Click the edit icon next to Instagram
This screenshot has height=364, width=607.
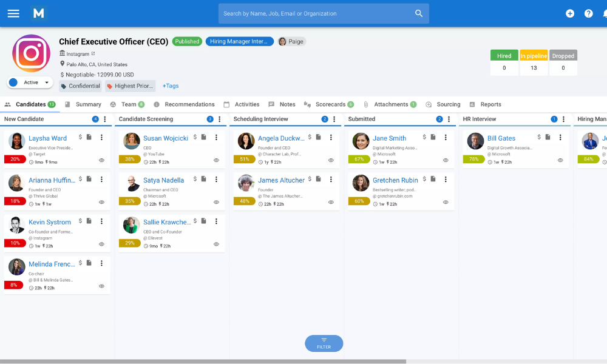pos(93,54)
